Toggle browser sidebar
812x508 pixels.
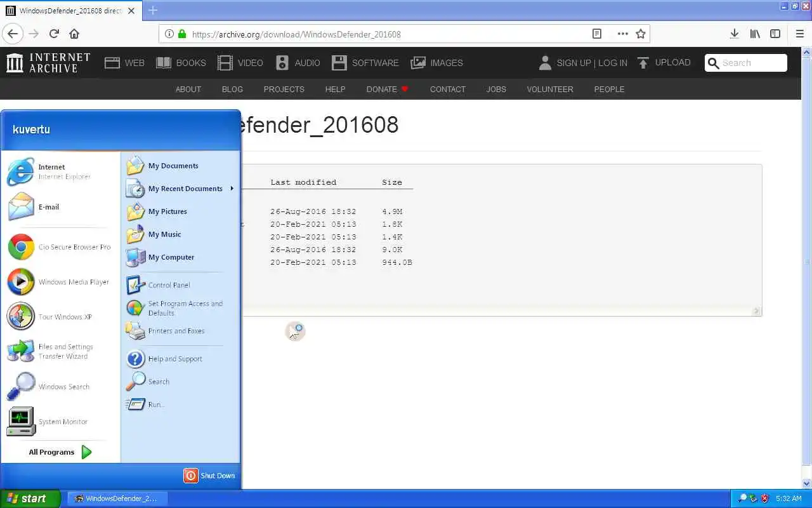pos(775,34)
